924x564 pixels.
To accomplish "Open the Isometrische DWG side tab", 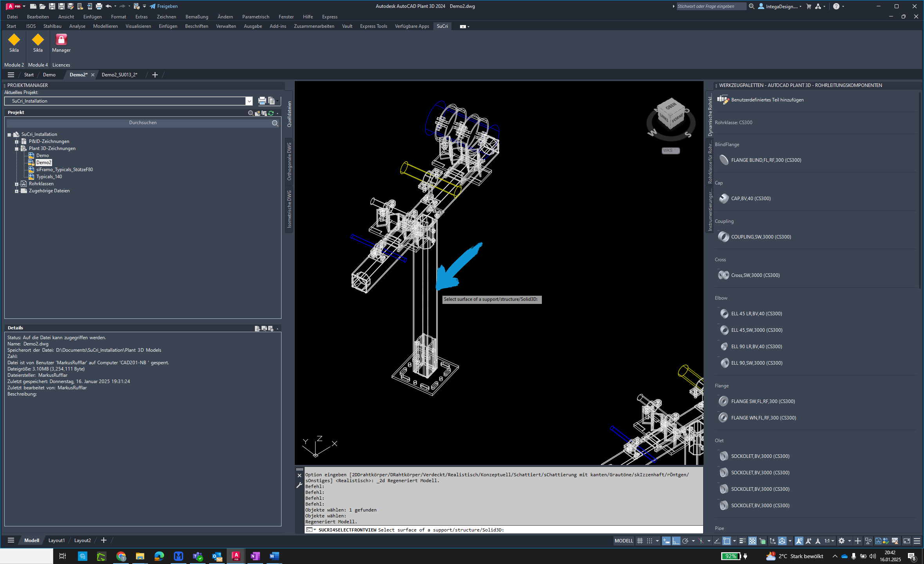I will pos(289,210).
